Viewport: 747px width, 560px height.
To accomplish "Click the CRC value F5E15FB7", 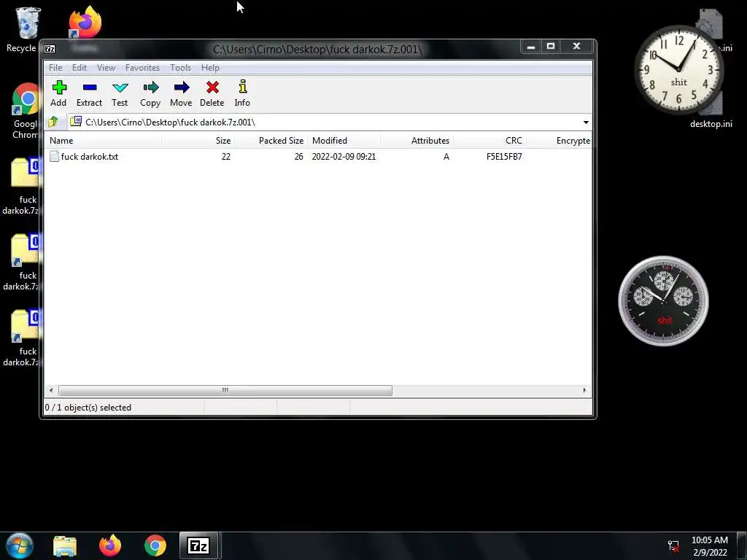I will pyautogui.click(x=504, y=156).
